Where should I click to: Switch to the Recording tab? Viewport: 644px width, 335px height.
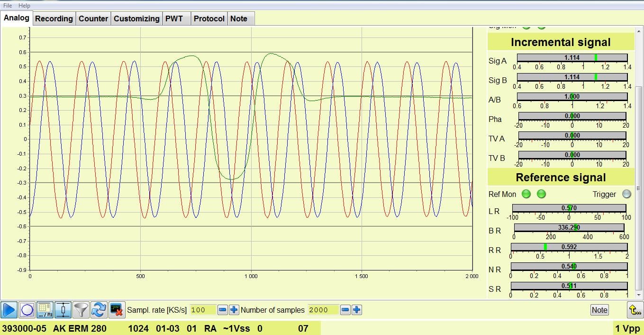54,19
